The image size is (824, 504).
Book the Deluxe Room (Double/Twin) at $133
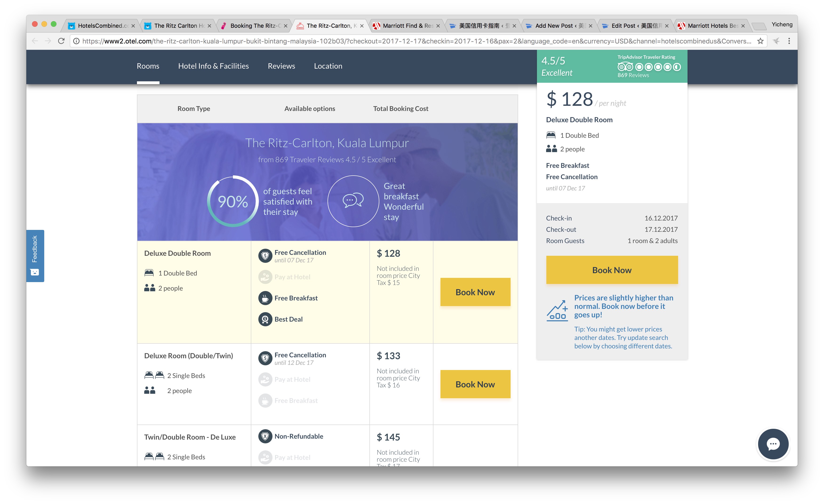point(475,384)
